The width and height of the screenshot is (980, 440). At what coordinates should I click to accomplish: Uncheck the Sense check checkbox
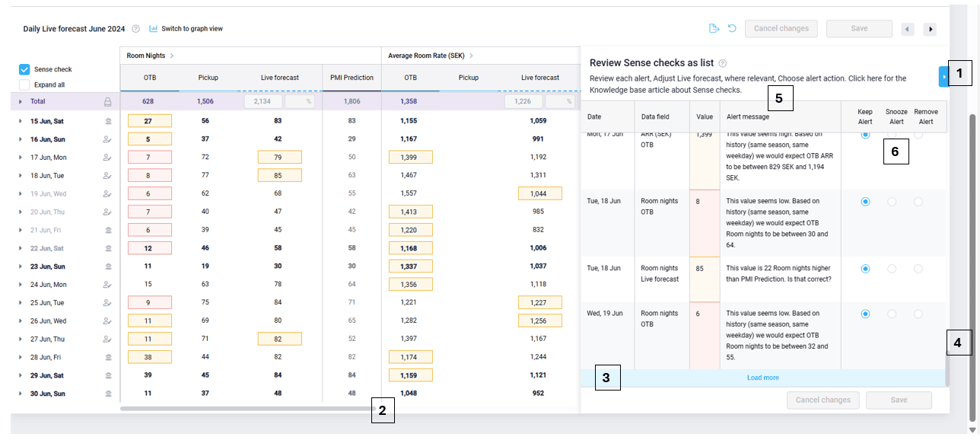click(24, 69)
